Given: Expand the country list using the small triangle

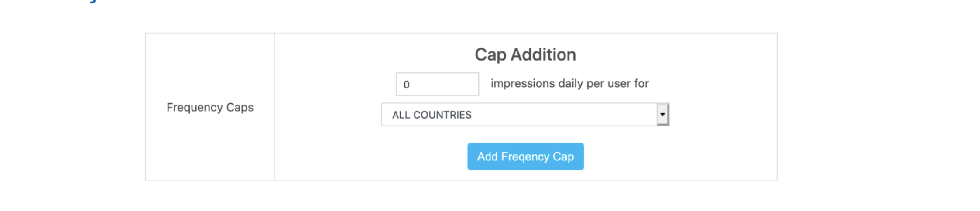Looking at the screenshot, I should (663, 115).
